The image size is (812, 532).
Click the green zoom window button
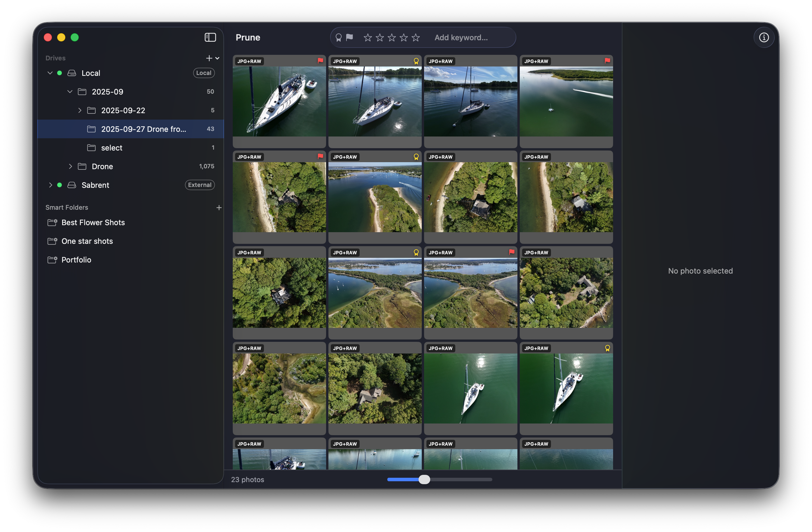click(75, 38)
